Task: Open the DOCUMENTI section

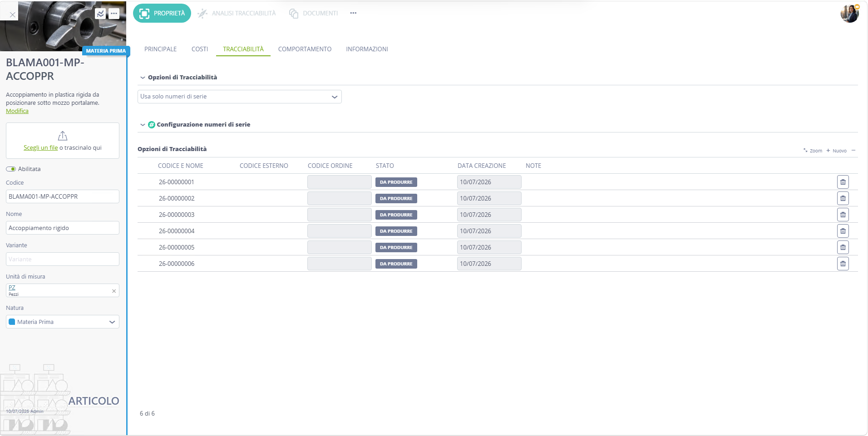Action: [x=314, y=13]
